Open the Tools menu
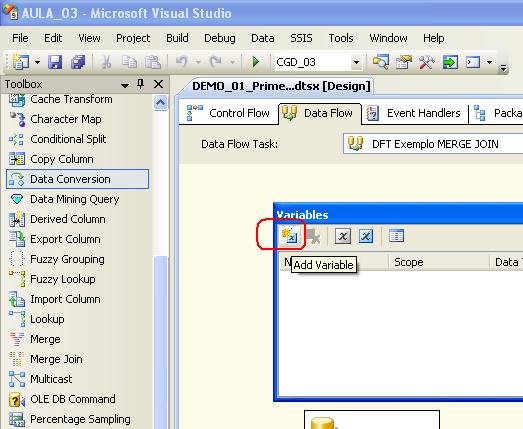Viewport: 523px width, 429px height. (x=341, y=38)
